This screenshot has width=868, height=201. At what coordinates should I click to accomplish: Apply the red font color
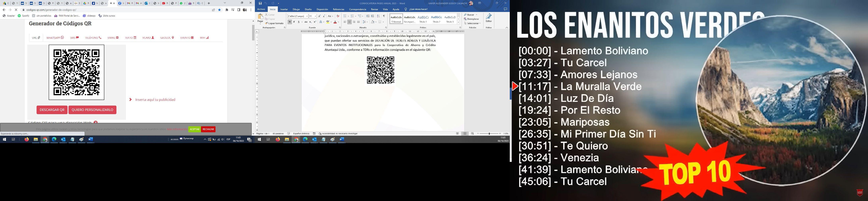[x=335, y=22]
